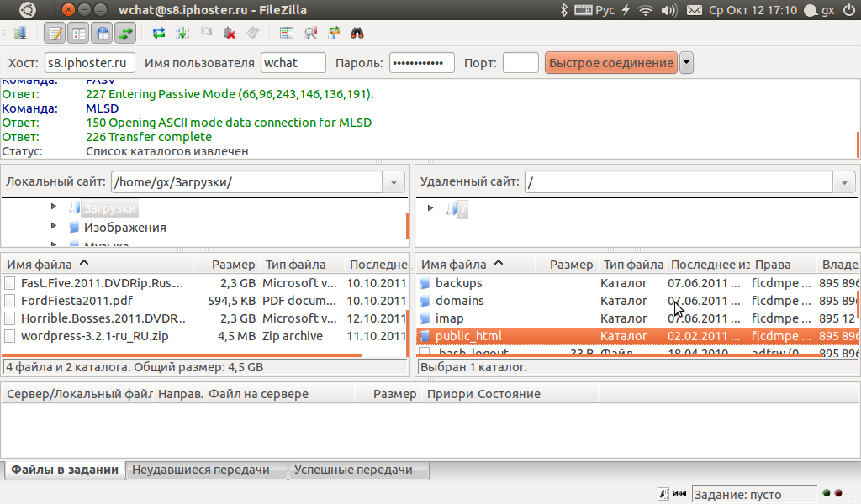
Task: Open quickconnect history dropdown arrow
Action: tap(686, 63)
